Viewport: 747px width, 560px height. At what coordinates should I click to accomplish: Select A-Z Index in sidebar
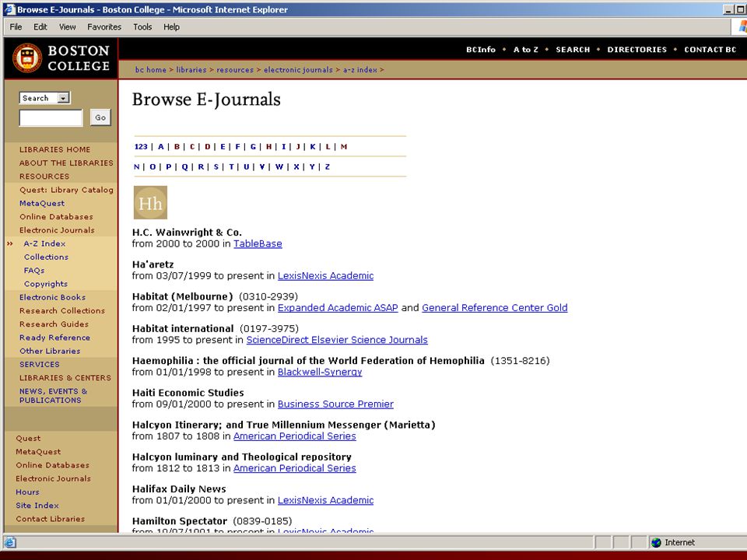45,243
